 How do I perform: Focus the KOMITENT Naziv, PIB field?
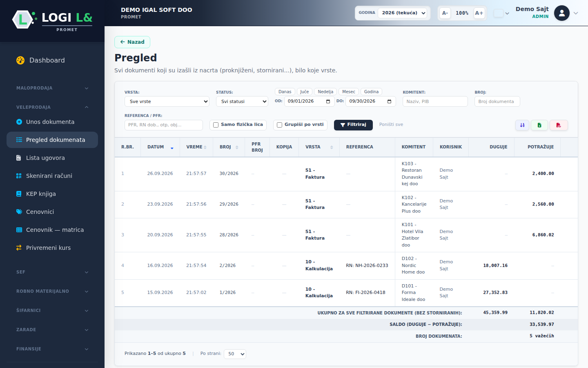pyautogui.click(x=435, y=101)
